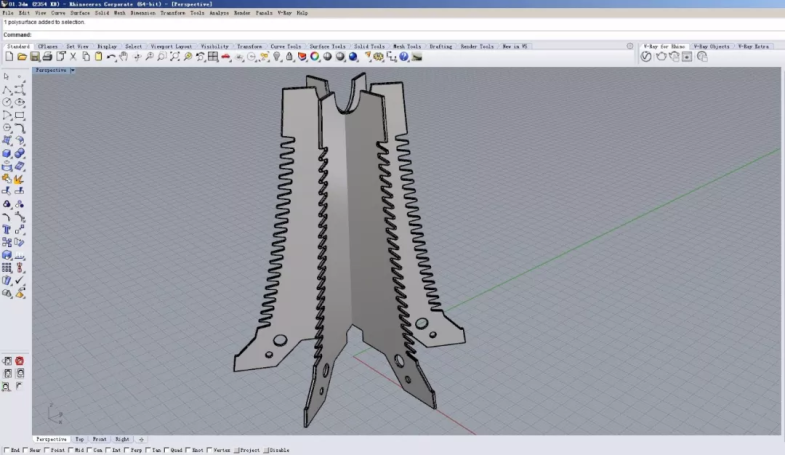
Task: Switch to the Top viewport tab
Action: (79, 439)
